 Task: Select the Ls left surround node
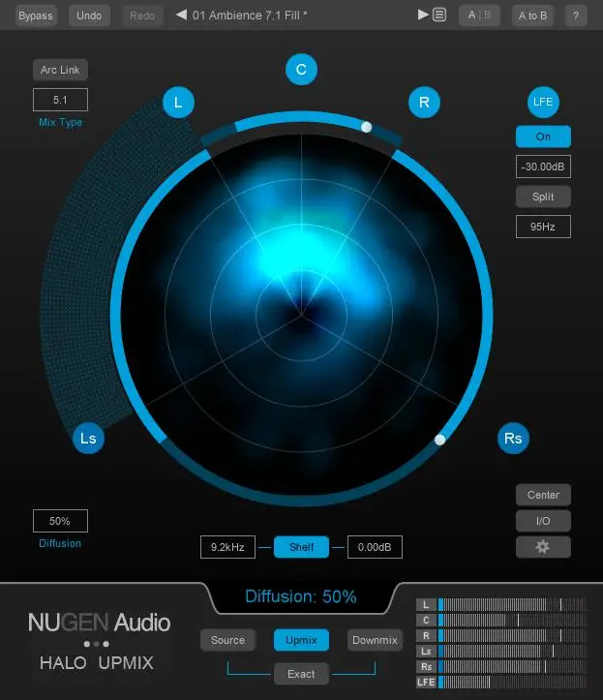tap(88, 439)
